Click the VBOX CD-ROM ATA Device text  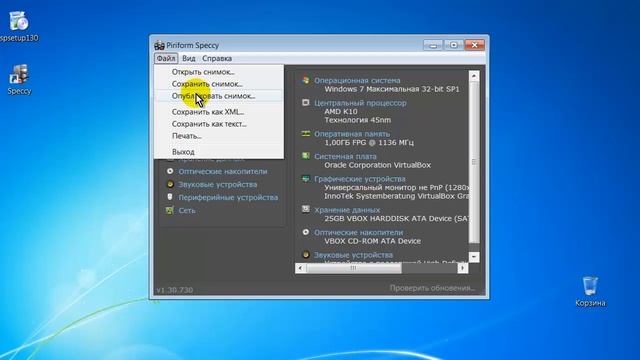point(372,241)
